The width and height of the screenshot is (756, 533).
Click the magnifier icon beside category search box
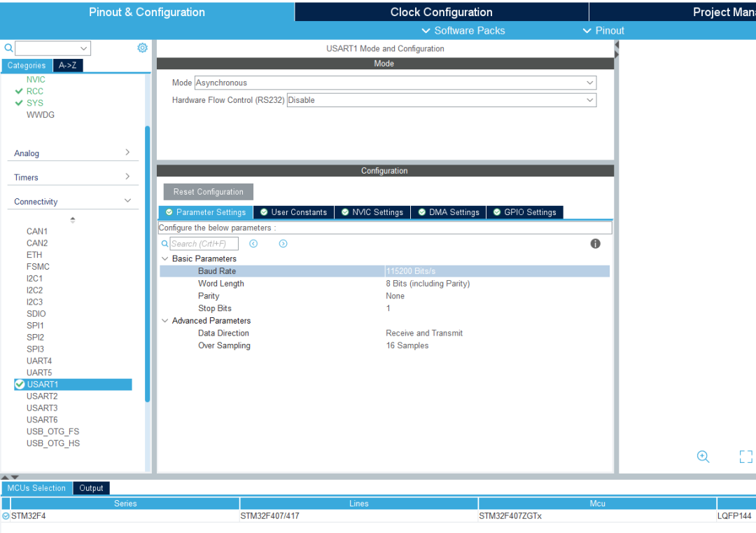(x=8, y=48)
